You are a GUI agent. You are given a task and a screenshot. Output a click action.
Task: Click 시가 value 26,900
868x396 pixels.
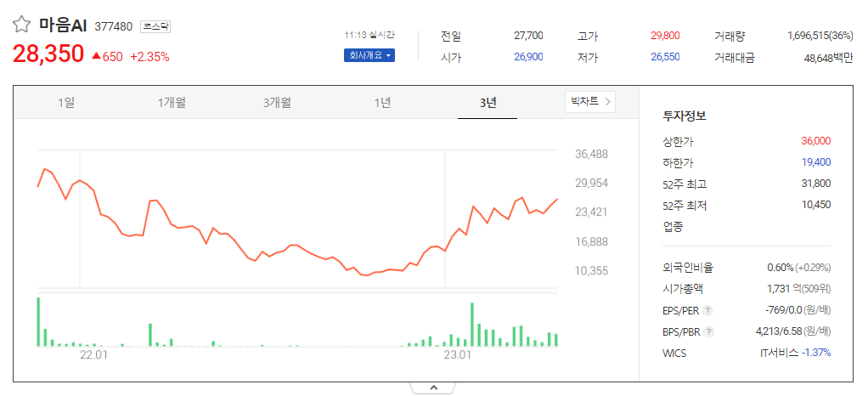coord(528,57)
